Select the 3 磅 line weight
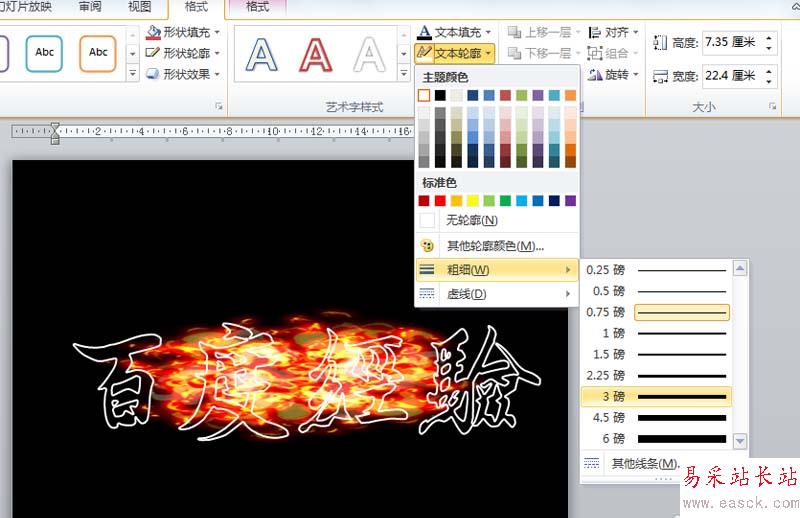 [x=656, y=397]
